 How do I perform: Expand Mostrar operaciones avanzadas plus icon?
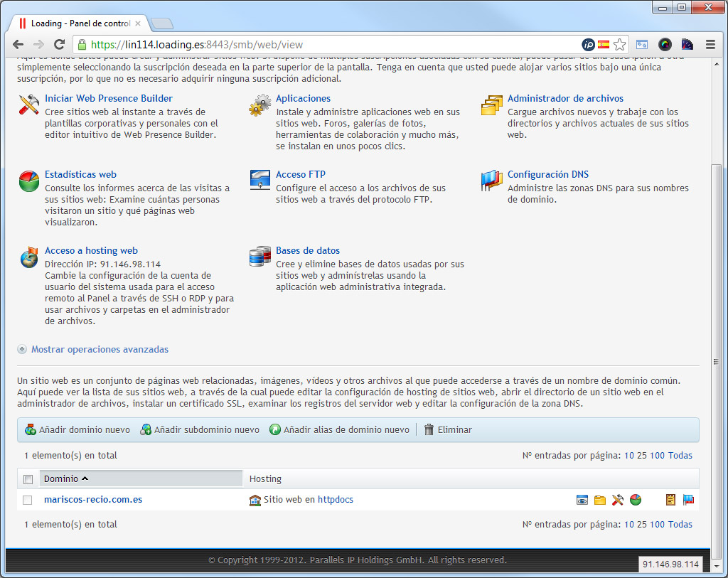[x=22, y=349]
